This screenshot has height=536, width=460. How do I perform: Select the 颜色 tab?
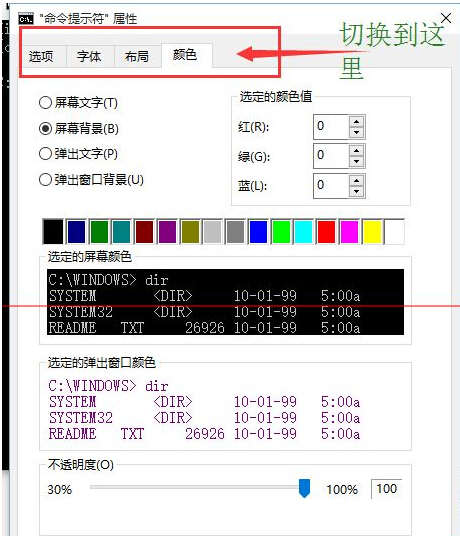[186, 55]
